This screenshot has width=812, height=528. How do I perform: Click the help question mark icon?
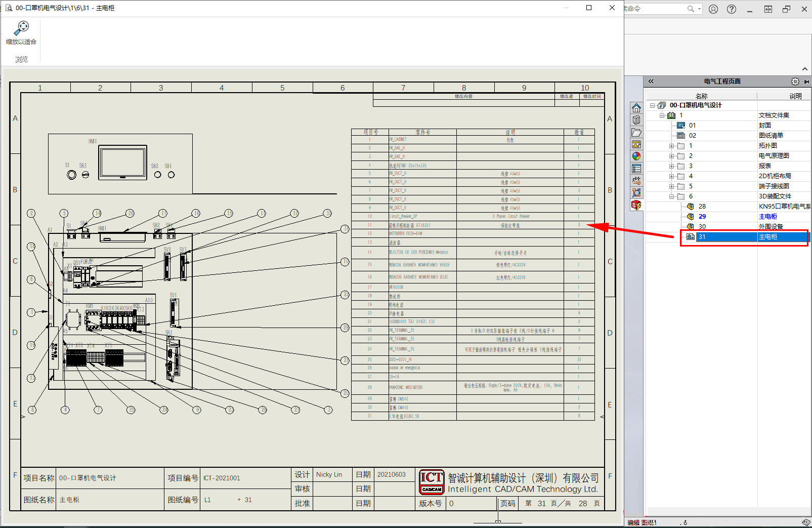pyautogui.click(x=732, y=9)
